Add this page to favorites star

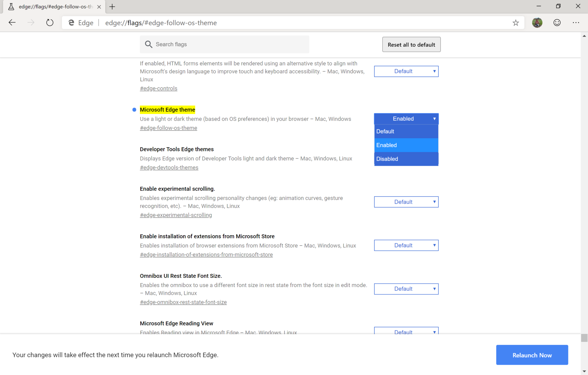516,23
